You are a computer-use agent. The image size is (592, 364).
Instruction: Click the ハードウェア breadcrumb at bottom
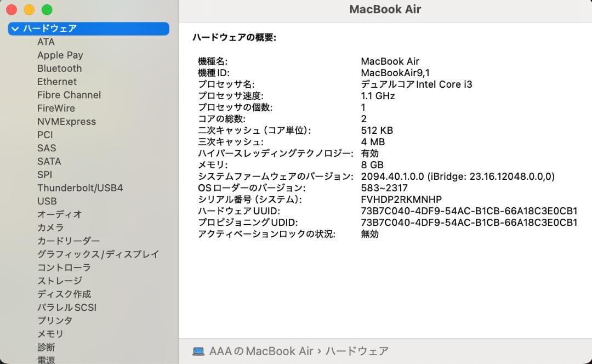click(357, 351)
